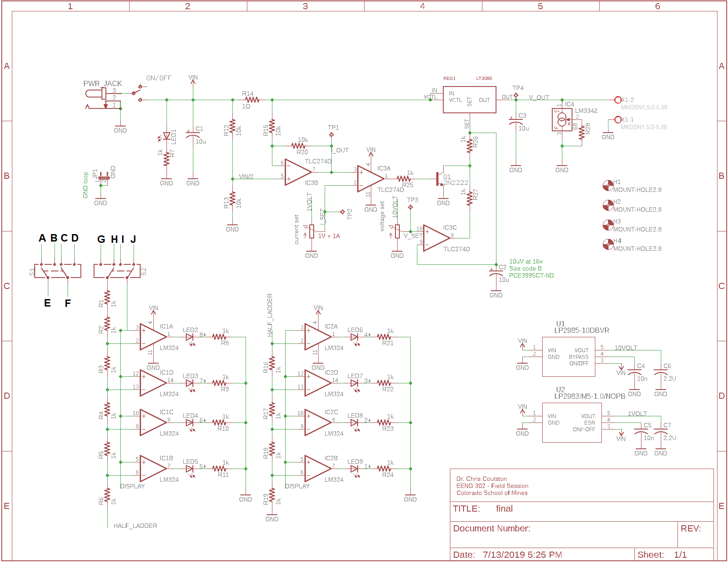Click the Q1 2N2222 transistor symbol
Image resolution: width=728 pixels, height=563 pixels.
440,178
